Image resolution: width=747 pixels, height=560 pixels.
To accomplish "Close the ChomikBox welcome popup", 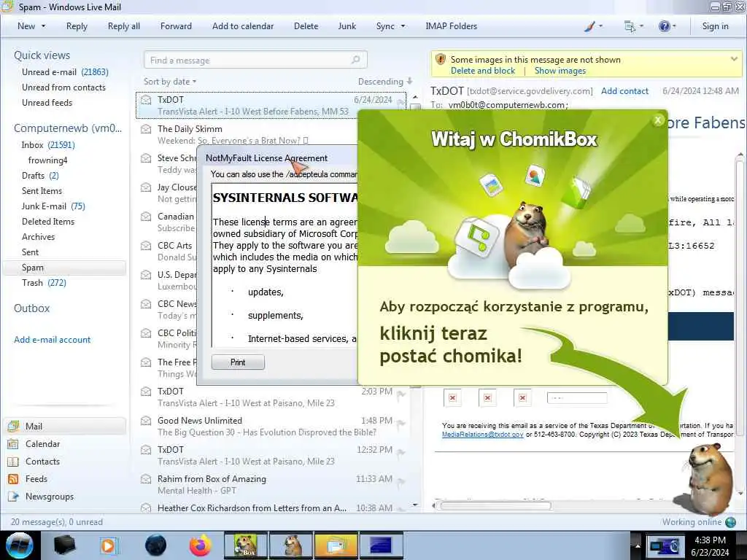I will tap(658, 120).
